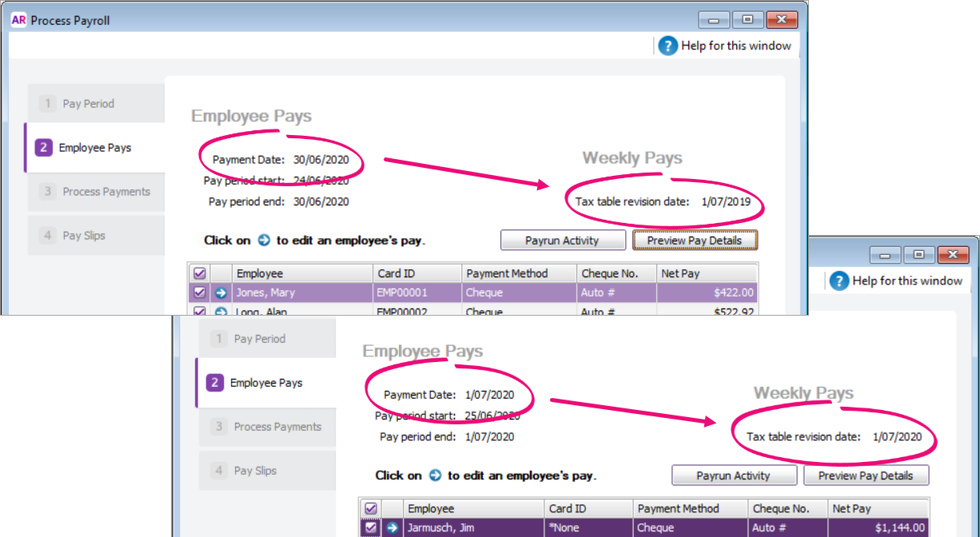This screenshot has height=537, width=980.
Task: Untick the checkbox for Jones, Mary
Action: click(200, 293)
